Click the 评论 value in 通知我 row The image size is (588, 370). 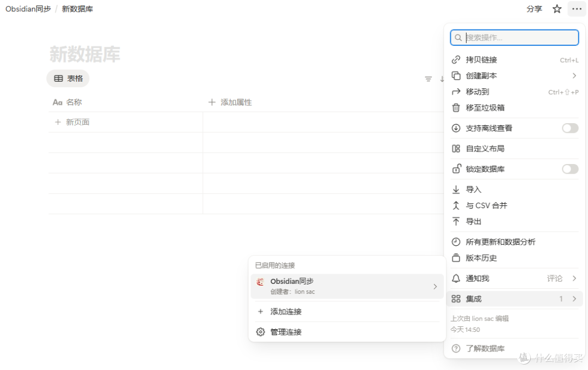[x=554, y=278]
